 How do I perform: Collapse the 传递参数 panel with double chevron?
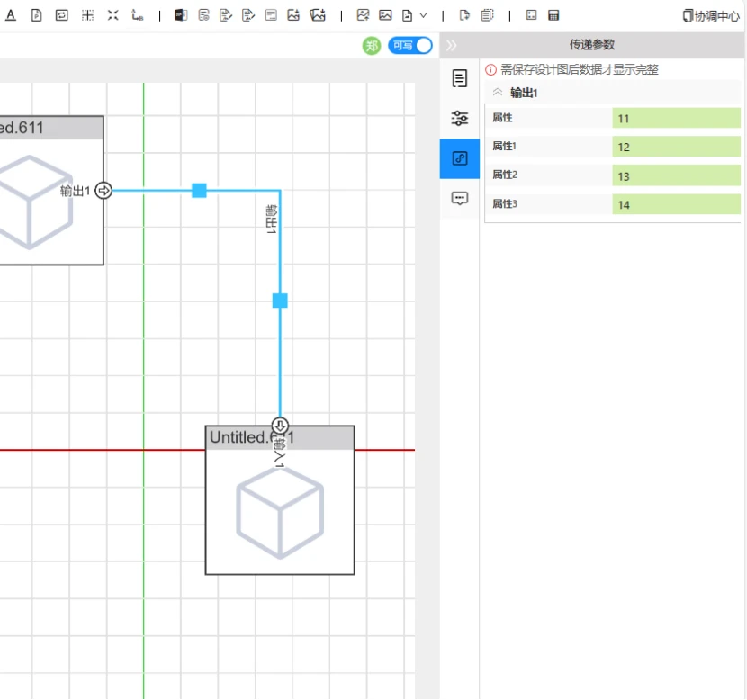(451, 45)
